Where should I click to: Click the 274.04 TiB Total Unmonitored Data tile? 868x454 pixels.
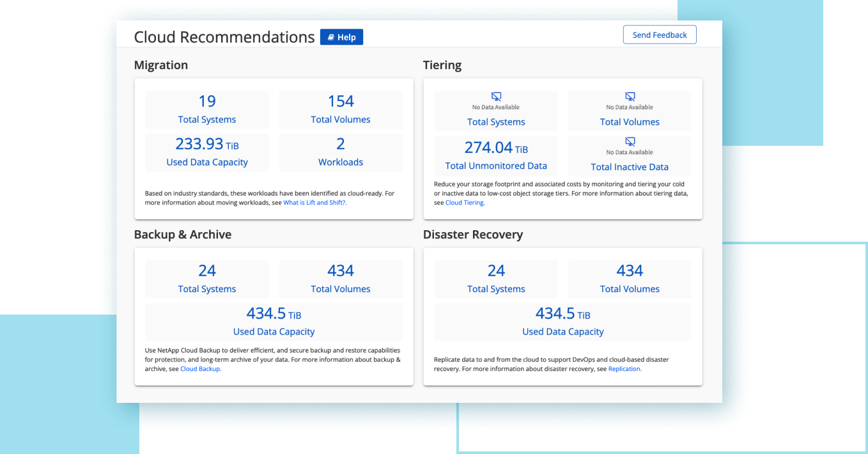coord(496,155)
